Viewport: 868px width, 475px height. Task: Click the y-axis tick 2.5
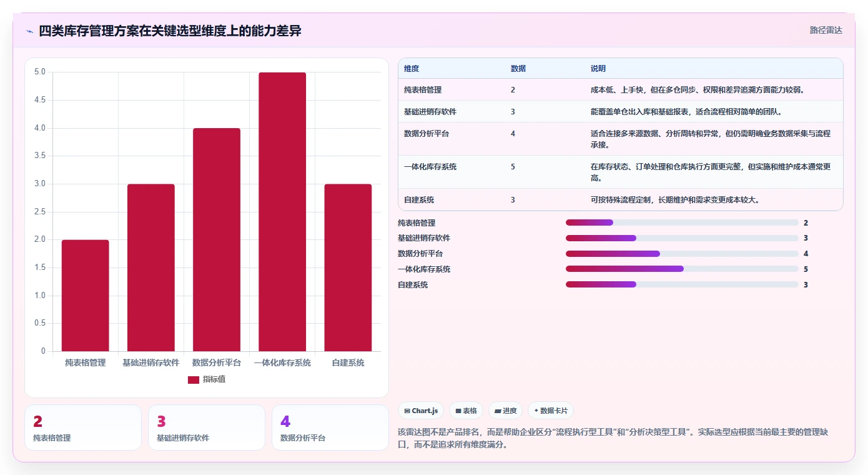(x=39, y=212)
